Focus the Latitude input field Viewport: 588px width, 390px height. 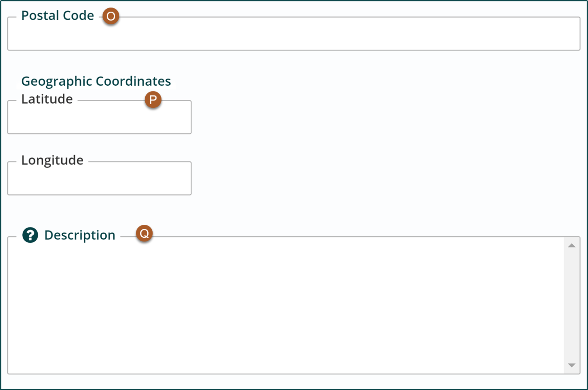(99, 117)
